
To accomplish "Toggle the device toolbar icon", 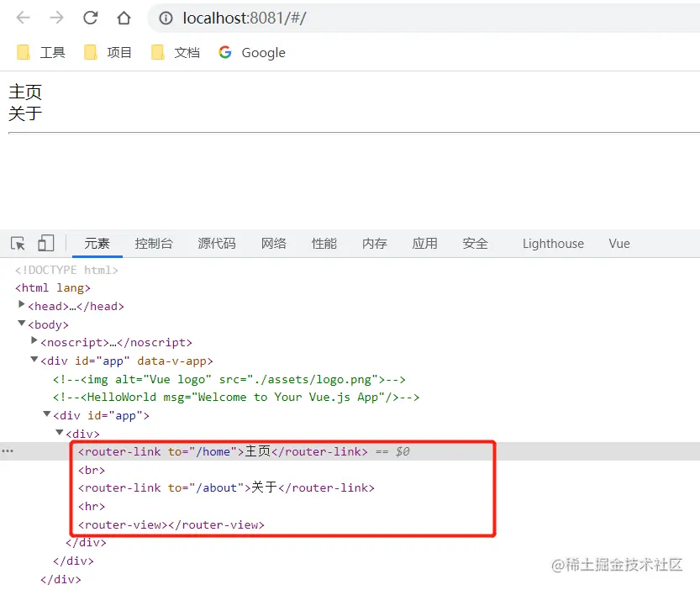I will coord(45,244).
